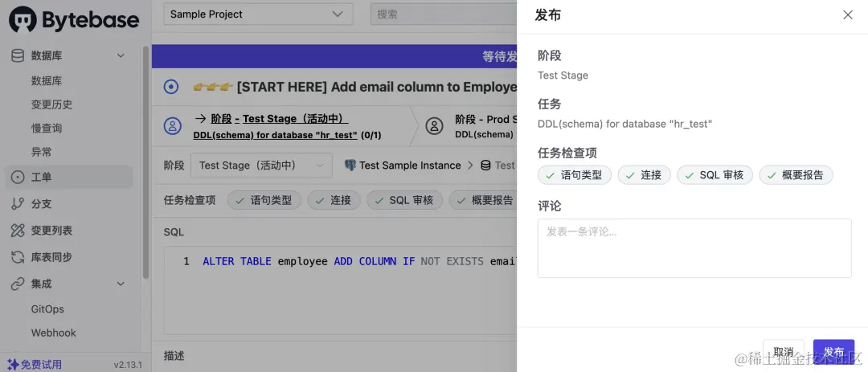Click 连接 check in main page

pos(334,200)
